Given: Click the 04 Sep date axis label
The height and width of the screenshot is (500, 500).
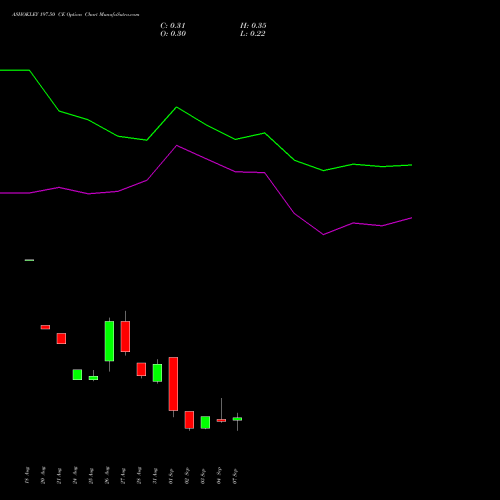Looking at the screenshot, I should pyautogui.click(x=219, y=475).
